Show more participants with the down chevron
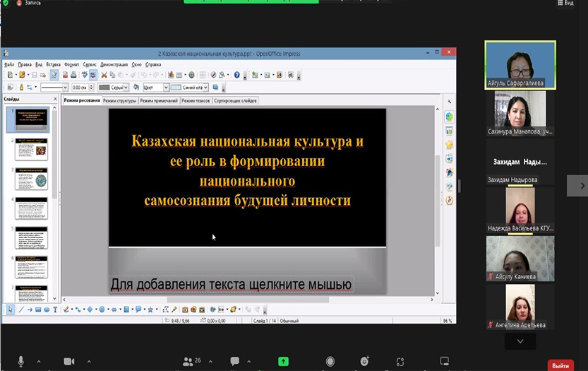 (520, 341)
